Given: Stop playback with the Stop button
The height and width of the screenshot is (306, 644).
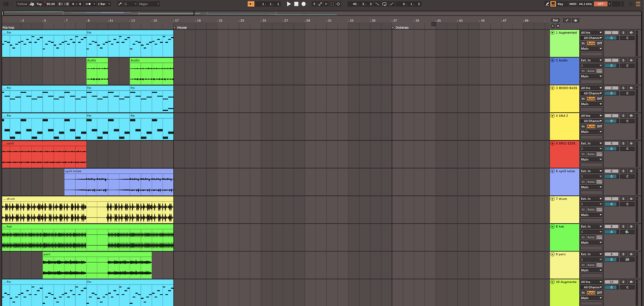Looking at the screenshot, I should point(296,4).
